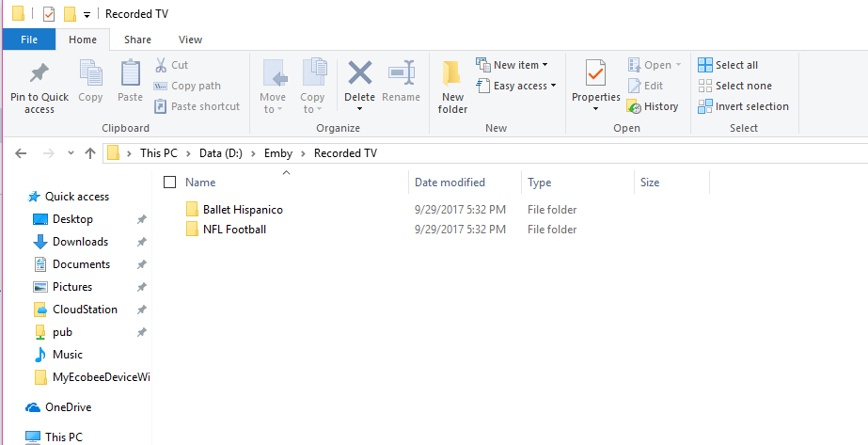
Task: Switch to the Home tab
Action: pos(83,40)
